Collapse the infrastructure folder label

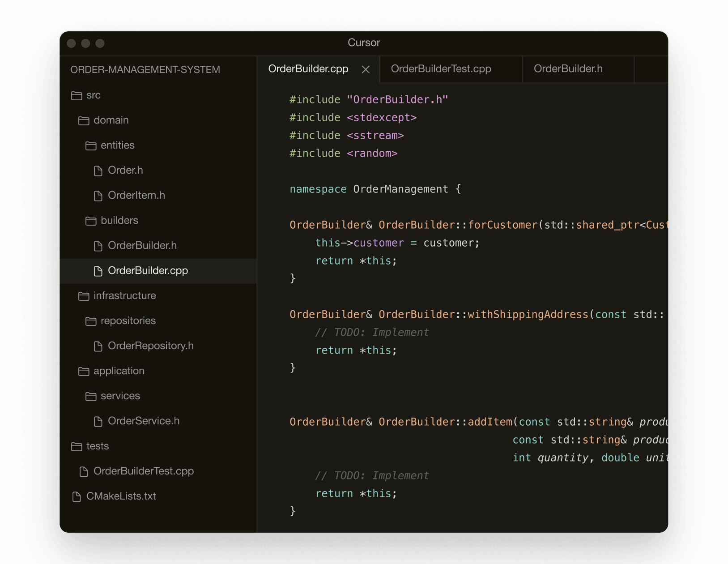click(x=125, y=295)
